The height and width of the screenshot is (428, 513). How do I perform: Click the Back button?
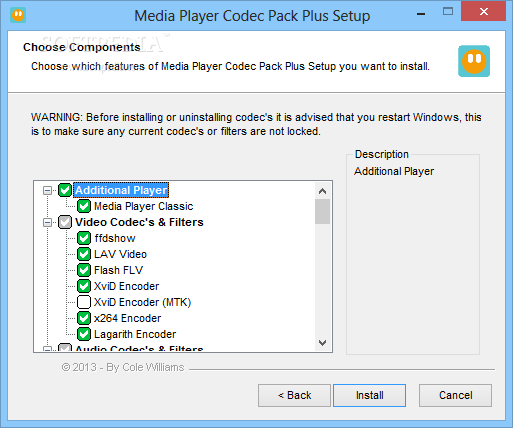tap(294, 395)
